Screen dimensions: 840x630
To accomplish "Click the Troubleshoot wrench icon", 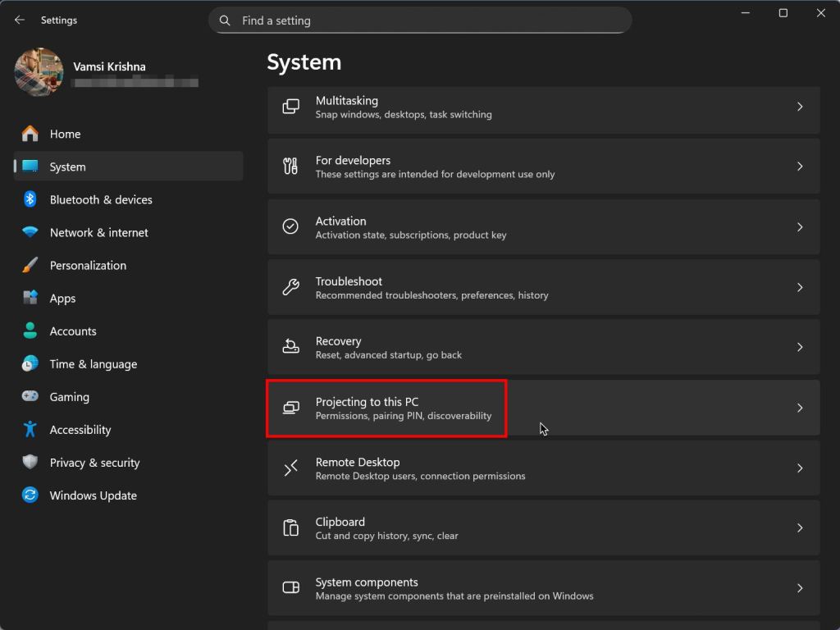I will [291, 287].
